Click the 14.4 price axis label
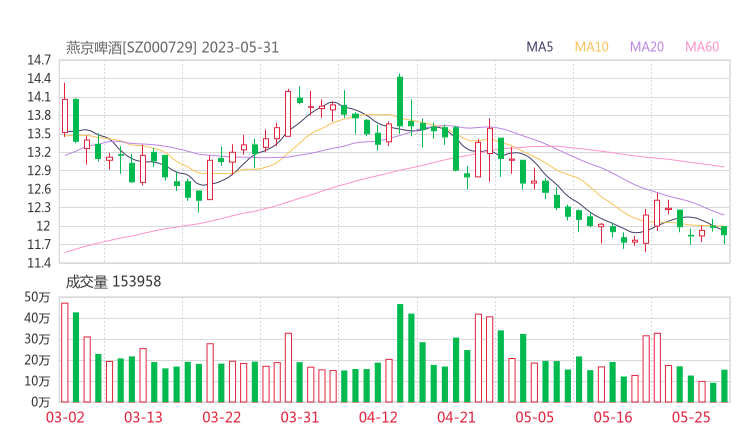The image size is (740, 440). pyautogui.click(x=39, y=79)
